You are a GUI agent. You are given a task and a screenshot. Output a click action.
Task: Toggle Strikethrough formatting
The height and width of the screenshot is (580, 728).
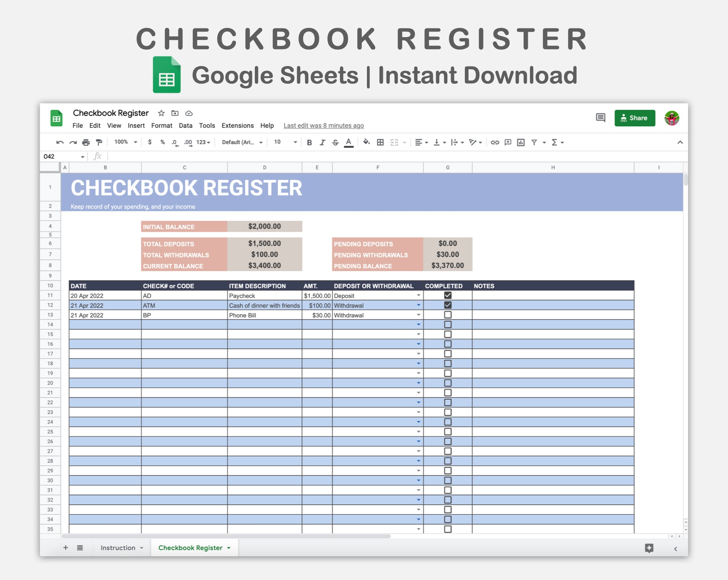pos(335,142)
